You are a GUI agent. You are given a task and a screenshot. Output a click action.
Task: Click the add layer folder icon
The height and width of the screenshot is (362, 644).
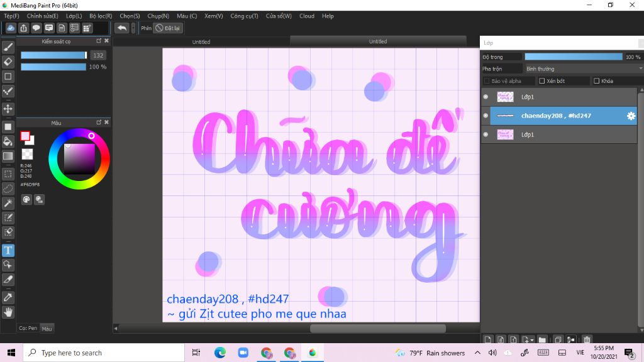[542, 339]
